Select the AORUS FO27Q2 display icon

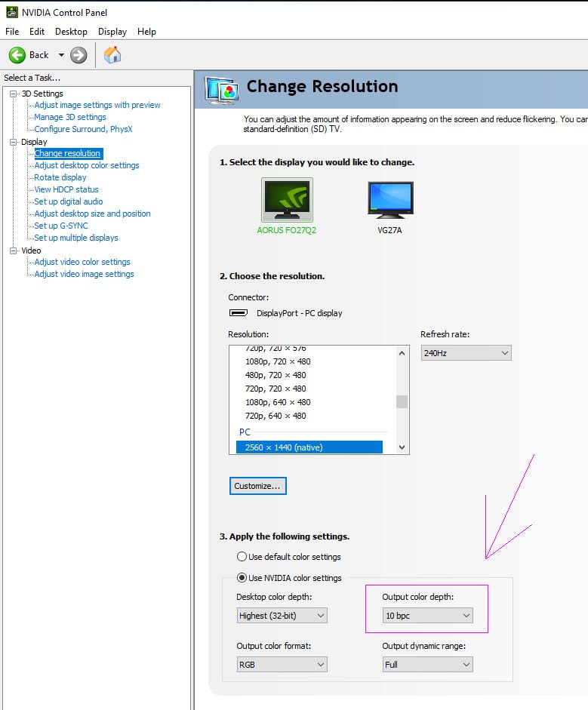[x=287, y=200]
